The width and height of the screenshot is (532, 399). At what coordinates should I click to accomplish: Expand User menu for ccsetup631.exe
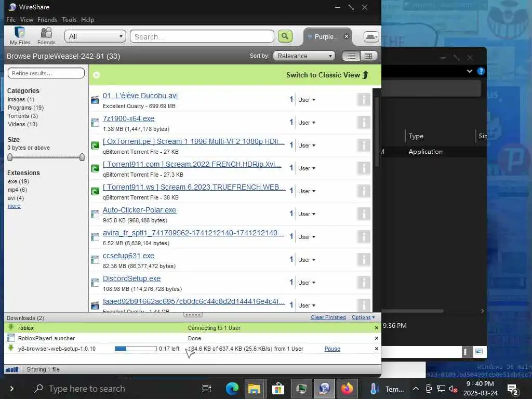tap(307, 260)
